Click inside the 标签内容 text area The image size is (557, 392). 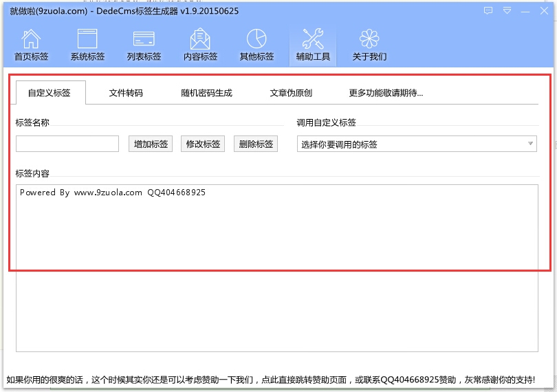276,268
